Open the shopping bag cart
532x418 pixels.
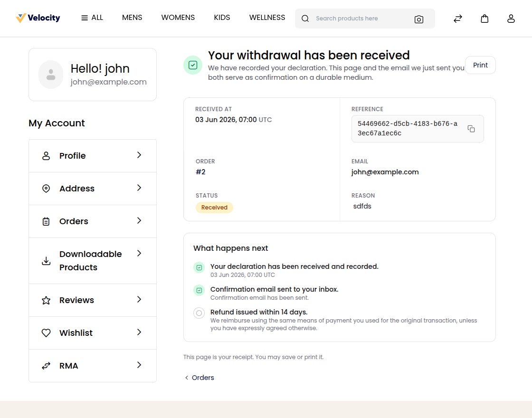(x=484, y=19)
